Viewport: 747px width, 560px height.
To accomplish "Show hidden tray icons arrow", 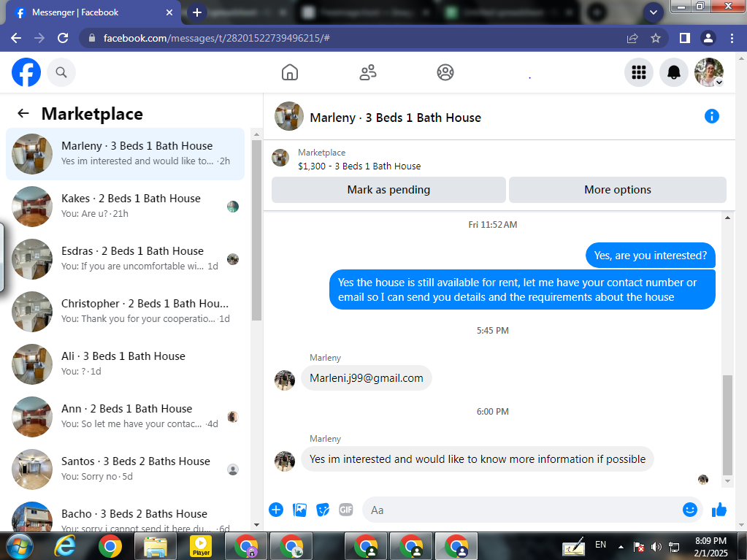I will tap(621, 547).
